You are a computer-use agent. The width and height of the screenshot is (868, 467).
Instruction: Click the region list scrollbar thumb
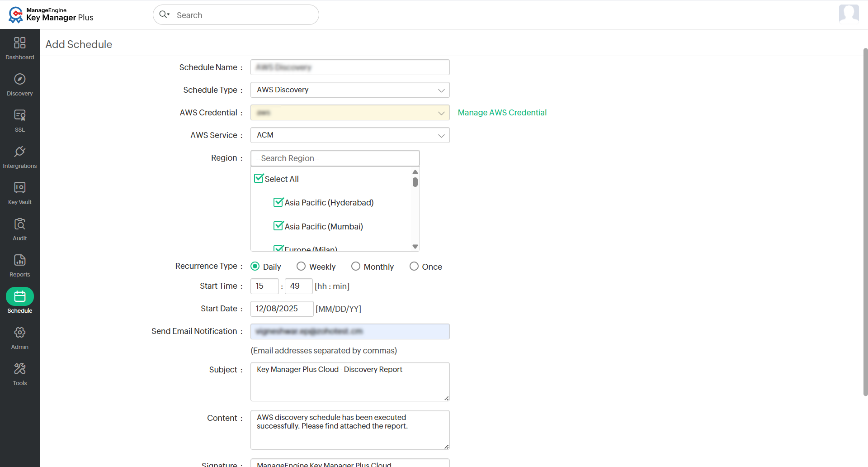click(x=415, y=182)
